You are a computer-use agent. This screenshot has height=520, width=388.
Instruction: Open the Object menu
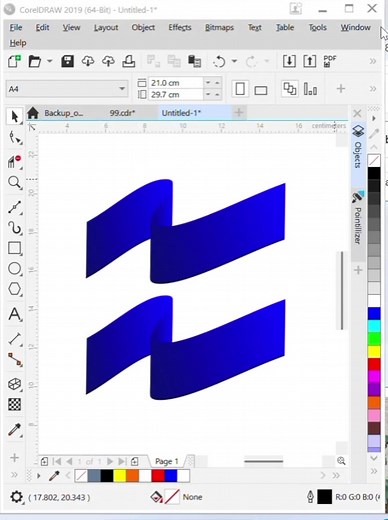point(143,27)
